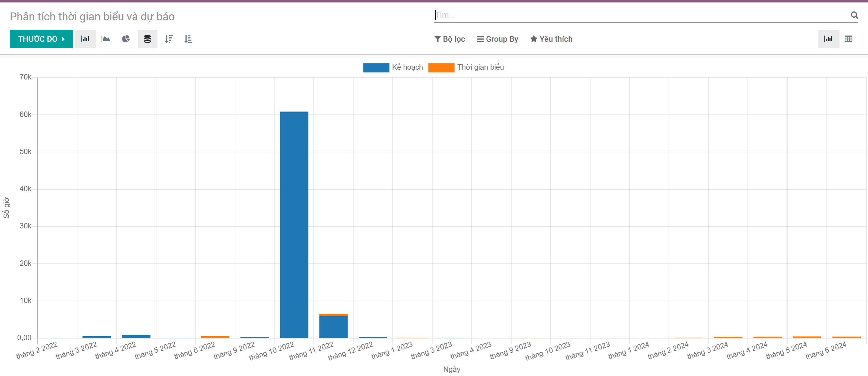Toggle stacked bars option

[x=147, y=39]
